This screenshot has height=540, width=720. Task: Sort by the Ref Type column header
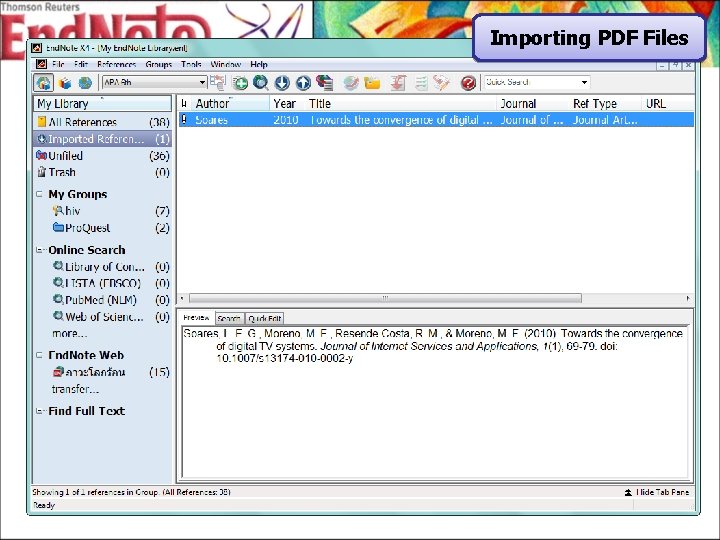click(605, 103)
